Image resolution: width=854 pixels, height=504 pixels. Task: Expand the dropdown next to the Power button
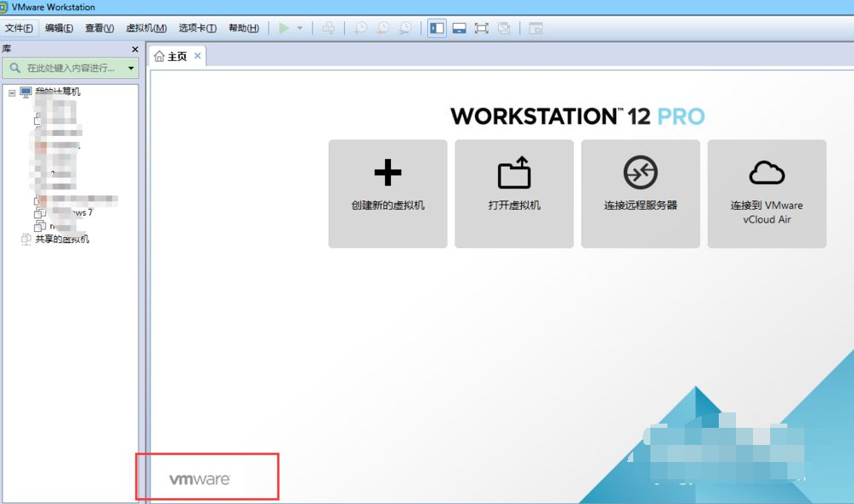(299, 27)
